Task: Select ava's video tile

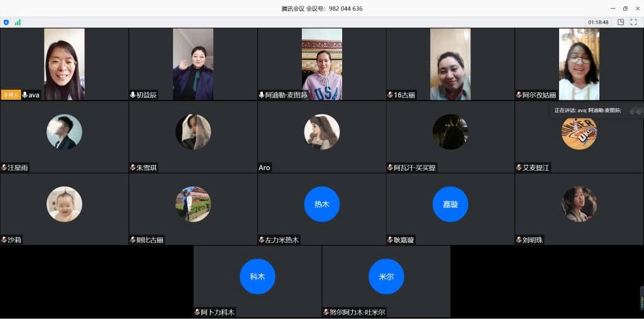Action: tap(64, 63)
